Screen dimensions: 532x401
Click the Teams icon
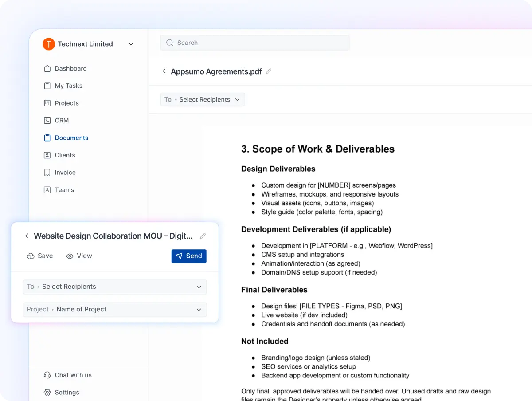click(x=47, y=189)
